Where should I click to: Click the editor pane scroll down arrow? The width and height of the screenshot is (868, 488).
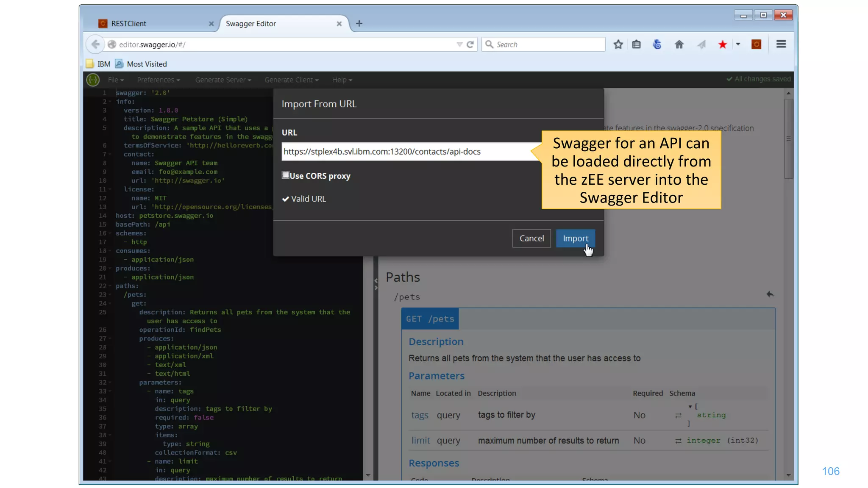point(368,475)
